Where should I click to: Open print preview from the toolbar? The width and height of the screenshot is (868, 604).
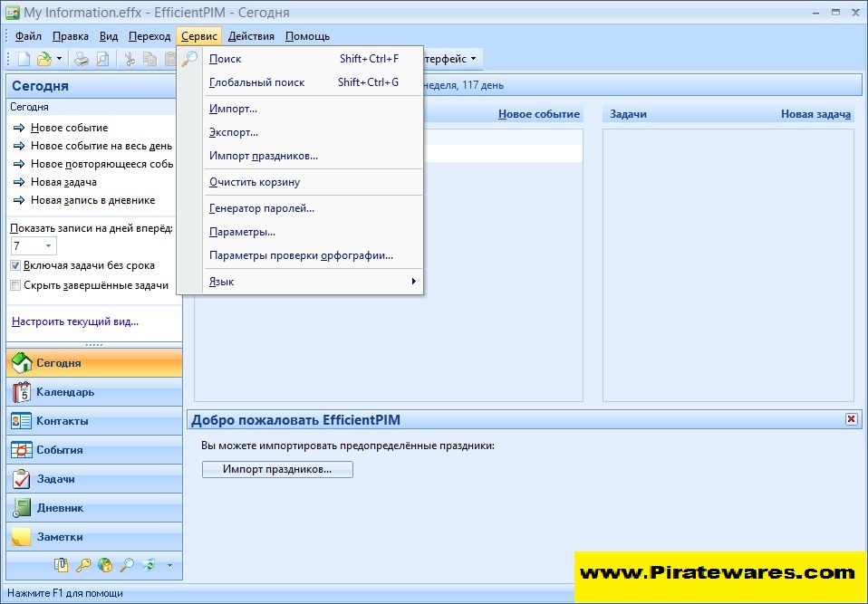[x=102, y=59]
